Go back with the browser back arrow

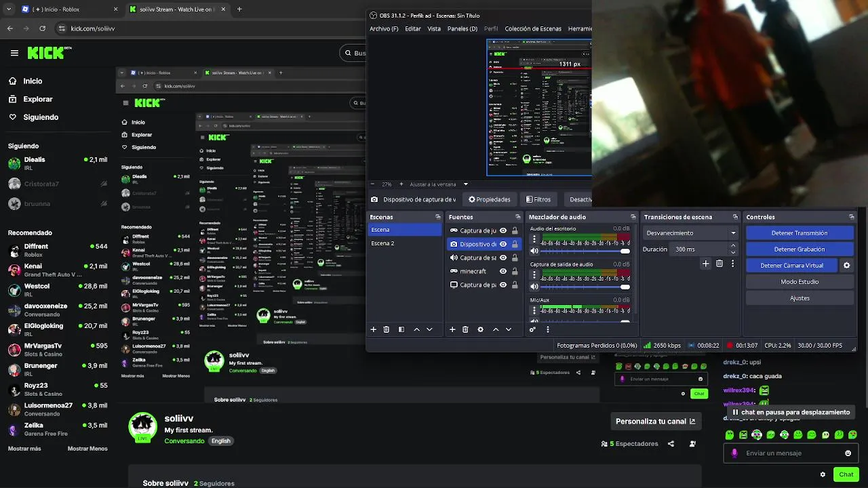click(10, 28)
